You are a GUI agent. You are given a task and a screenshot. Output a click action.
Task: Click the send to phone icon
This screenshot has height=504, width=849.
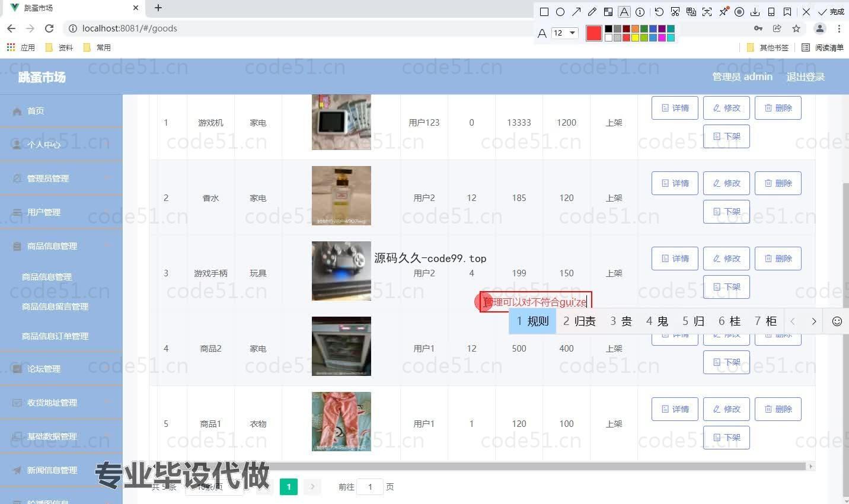(x=771, y=12)
